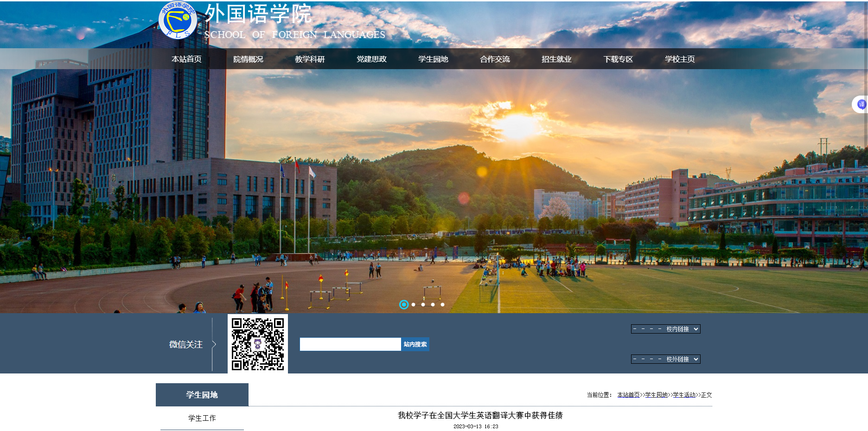
Task: Click the floating translate icon on right edge
Action: (861, 104)
